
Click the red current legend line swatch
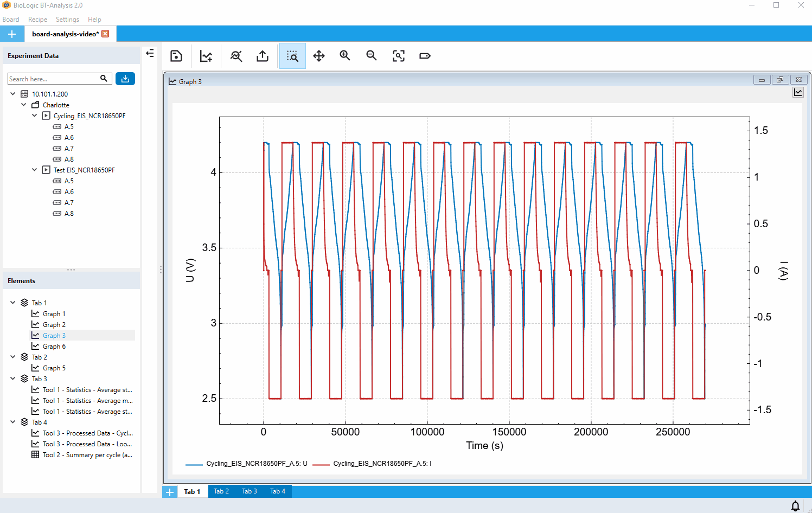click(x=321, y=464)
